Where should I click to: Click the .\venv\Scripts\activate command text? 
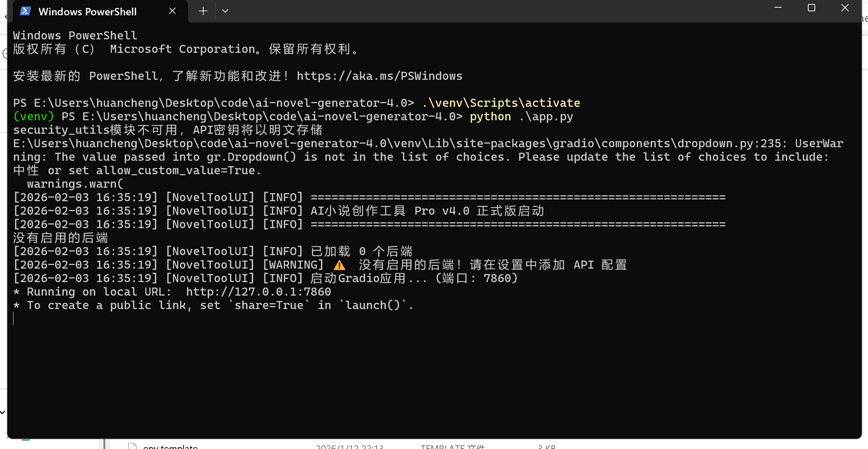click(x=501, y=103)
